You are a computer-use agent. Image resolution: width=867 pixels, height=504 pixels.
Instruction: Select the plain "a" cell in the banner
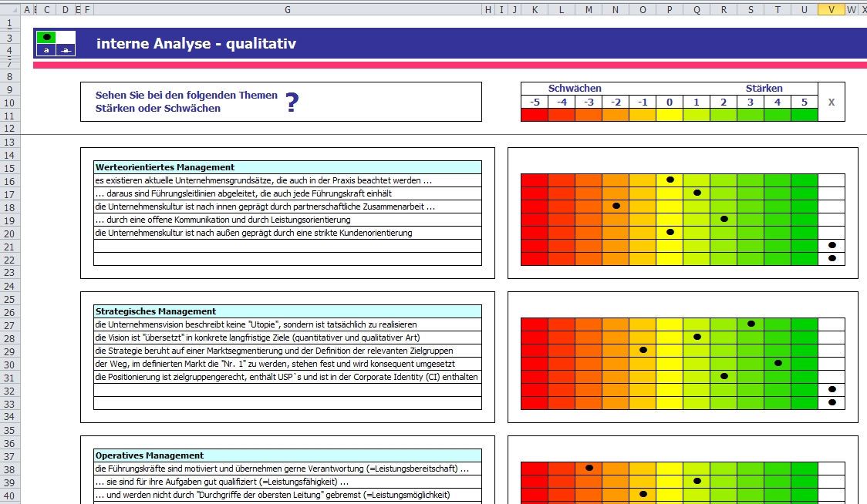(46, 50)
